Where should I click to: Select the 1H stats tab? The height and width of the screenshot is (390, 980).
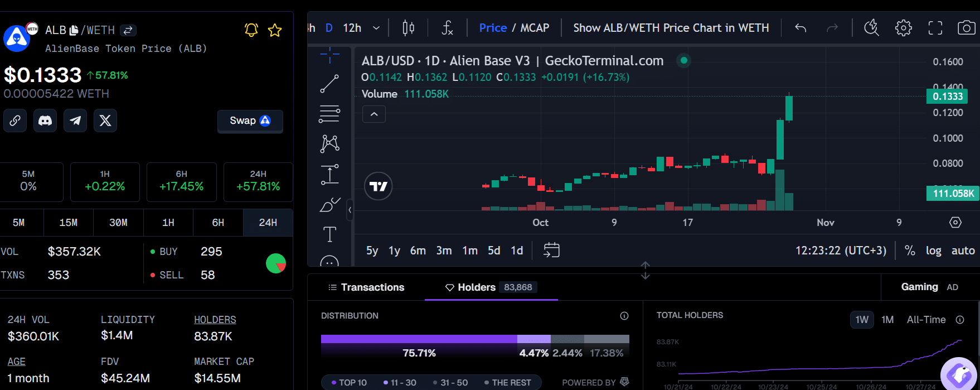(168, 223)
